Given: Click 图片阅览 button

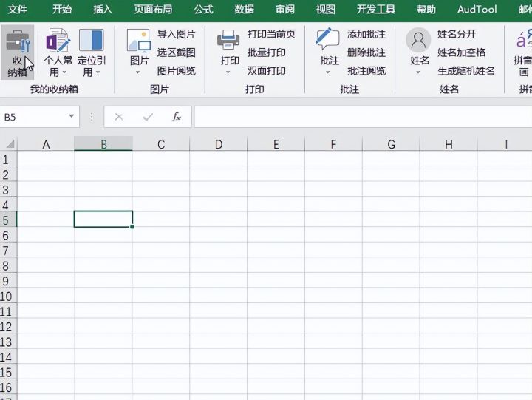Looking at the screenshot, I should (x=176, y=71).
